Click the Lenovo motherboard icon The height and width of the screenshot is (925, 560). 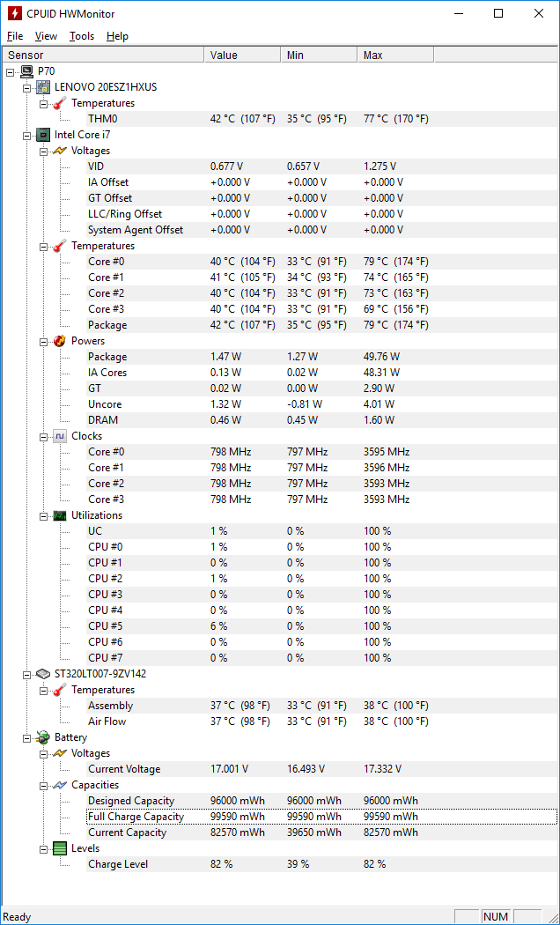[x=42, y=87]
